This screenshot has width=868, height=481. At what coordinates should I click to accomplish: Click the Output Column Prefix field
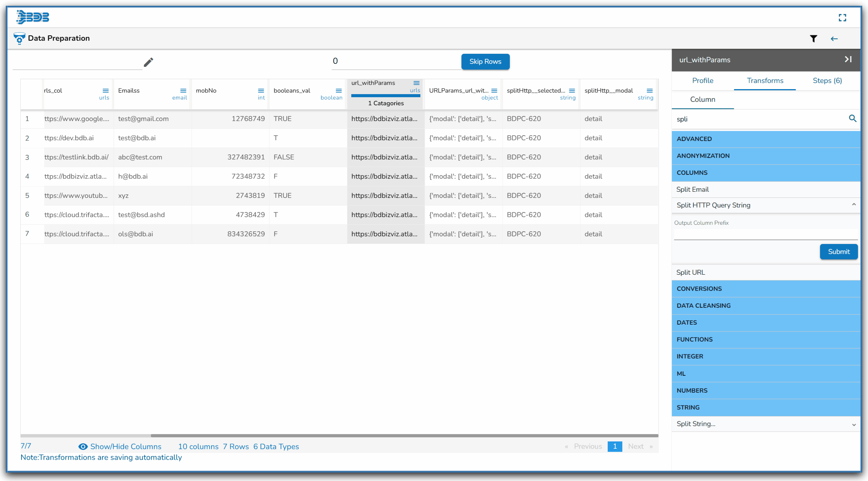(x=765, y=234)
